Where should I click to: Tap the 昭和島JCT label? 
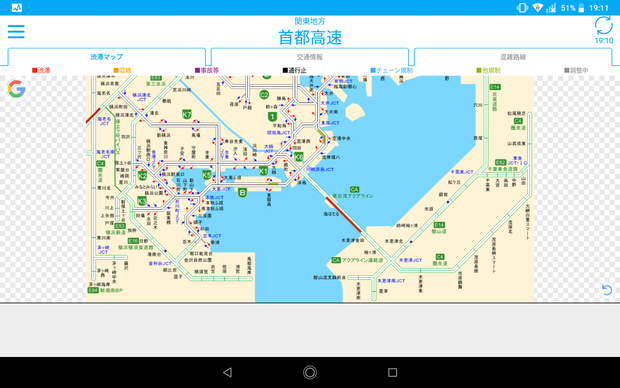[278, 132]
